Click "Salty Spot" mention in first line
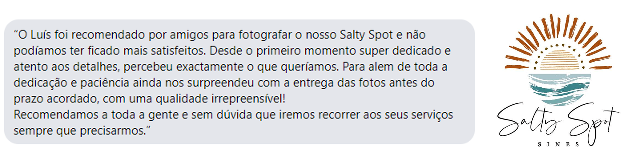The width and height of the screenshot is (644, 157). click(x=366, y=35)
